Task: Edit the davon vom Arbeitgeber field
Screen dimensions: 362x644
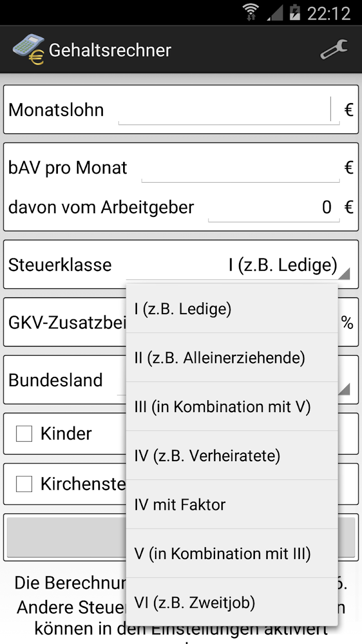Action: point(274,207)
